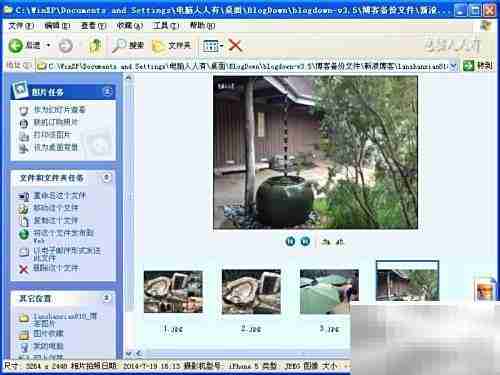Screen dimensions: 500x375
Task: Click the desktop background icon
Action: point(23,148)
